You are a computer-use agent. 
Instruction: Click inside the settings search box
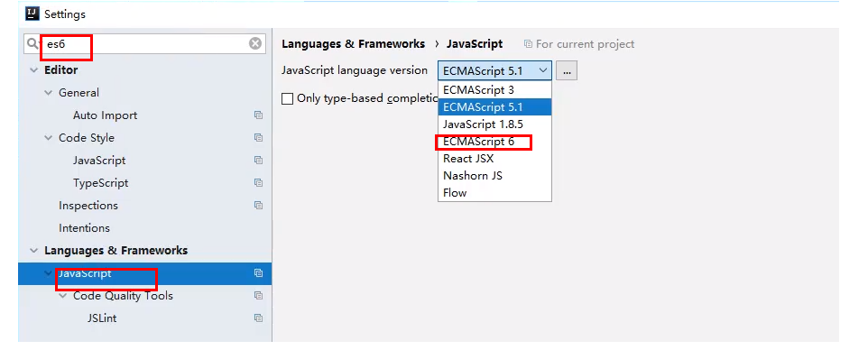coord(144,43)
